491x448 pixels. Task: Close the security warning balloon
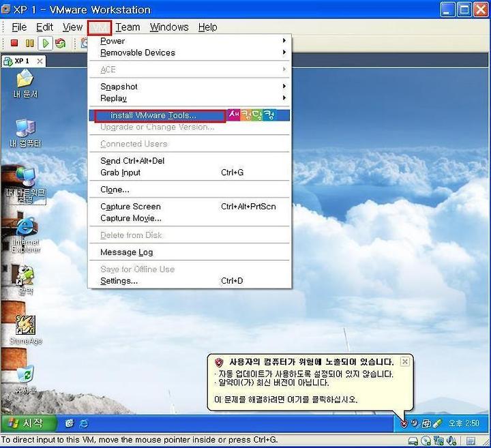tap(404, 362)
